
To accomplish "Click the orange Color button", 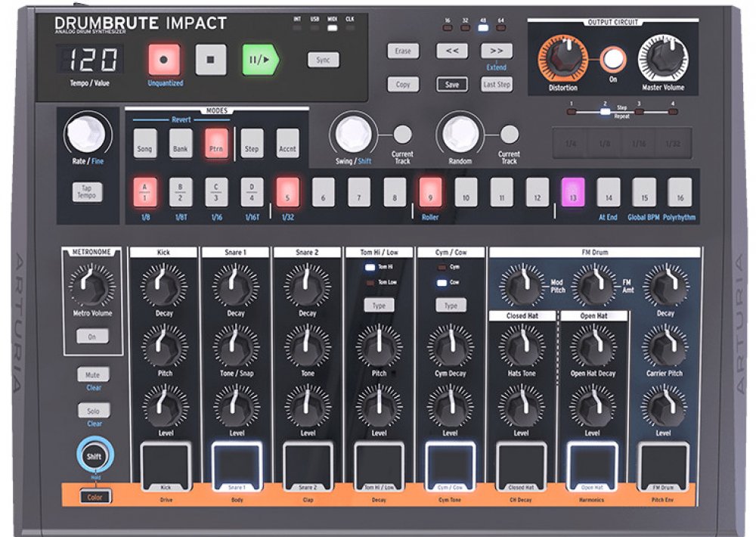I will (94, 497).
